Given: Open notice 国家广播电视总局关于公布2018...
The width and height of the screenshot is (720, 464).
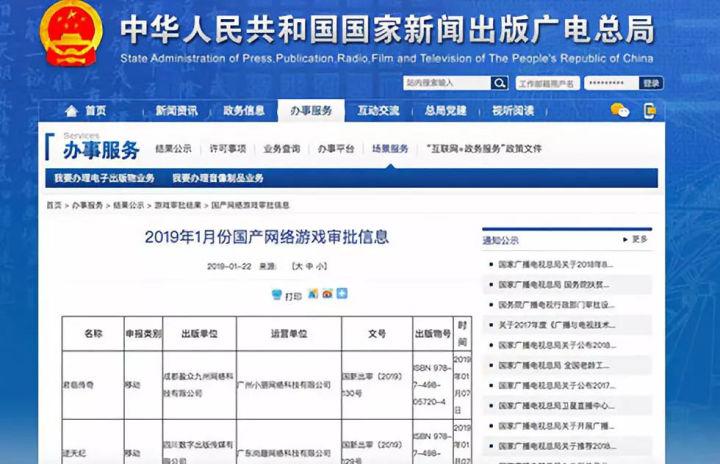Looking at the screenshot, I should 557,345.
